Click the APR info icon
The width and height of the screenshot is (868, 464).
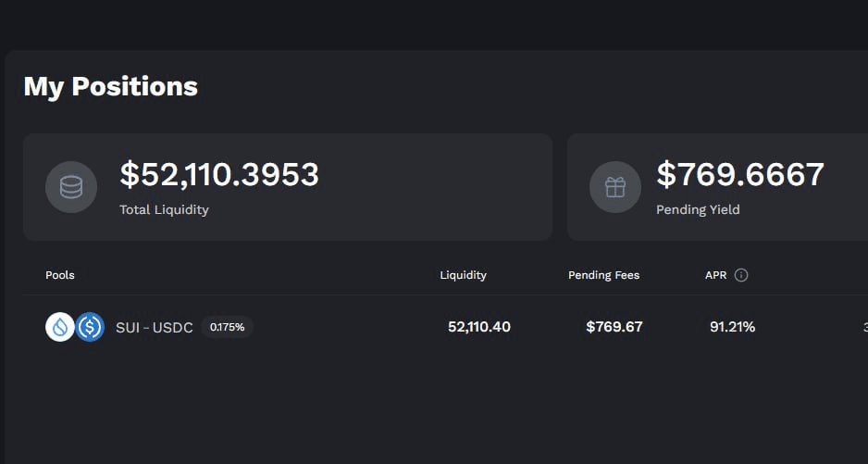point(741,275)
